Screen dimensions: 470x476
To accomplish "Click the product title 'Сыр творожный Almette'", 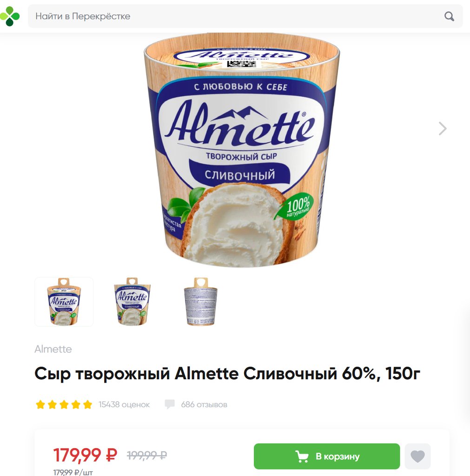I will pyautogui.click(x=227, y=373).
